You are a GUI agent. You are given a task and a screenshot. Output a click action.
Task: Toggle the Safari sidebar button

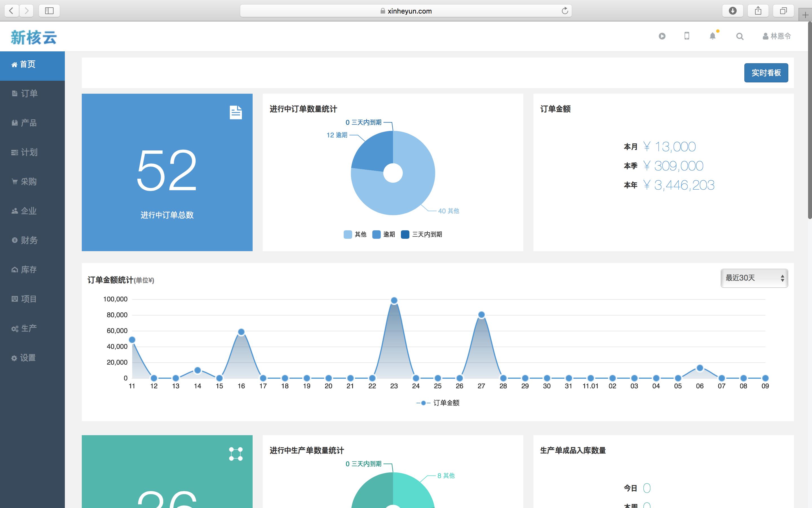click(49, 11)
